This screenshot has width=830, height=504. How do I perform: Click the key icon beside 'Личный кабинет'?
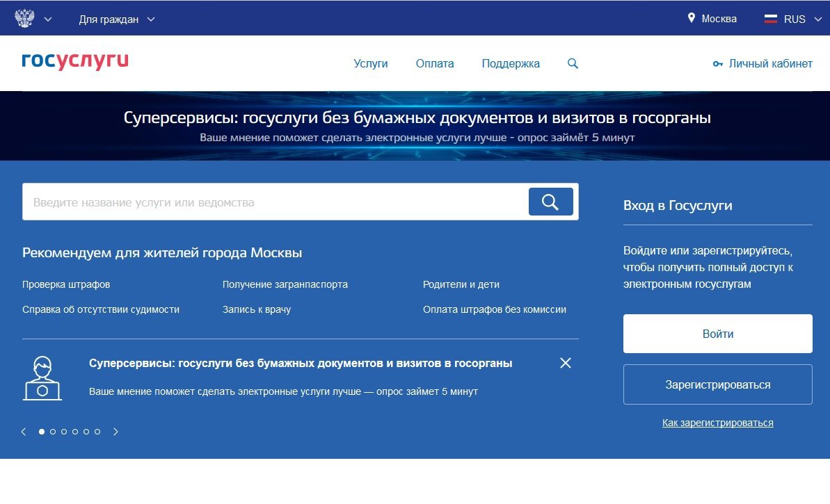[x=718, y=64]
